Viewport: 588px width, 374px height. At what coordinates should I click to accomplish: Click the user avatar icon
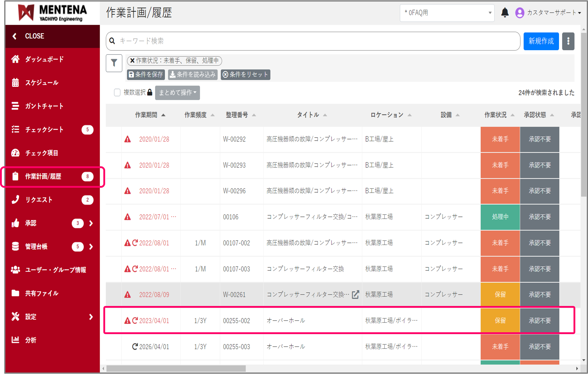(x=519, y=13)
